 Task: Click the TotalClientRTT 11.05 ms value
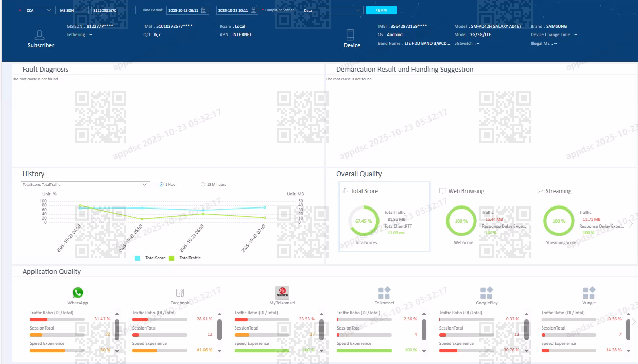396,233
